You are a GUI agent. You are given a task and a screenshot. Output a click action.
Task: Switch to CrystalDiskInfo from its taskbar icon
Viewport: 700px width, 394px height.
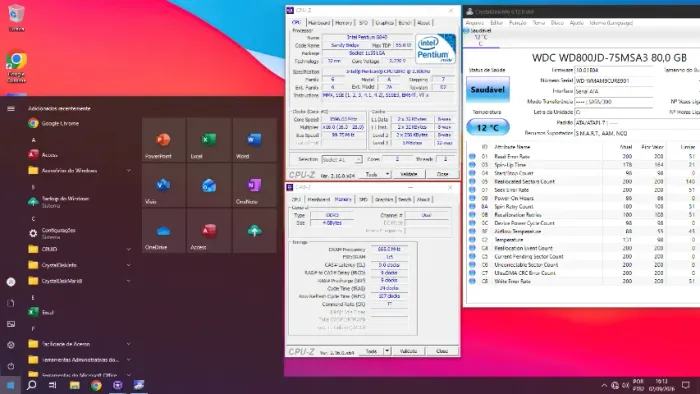tap(139, 385)
